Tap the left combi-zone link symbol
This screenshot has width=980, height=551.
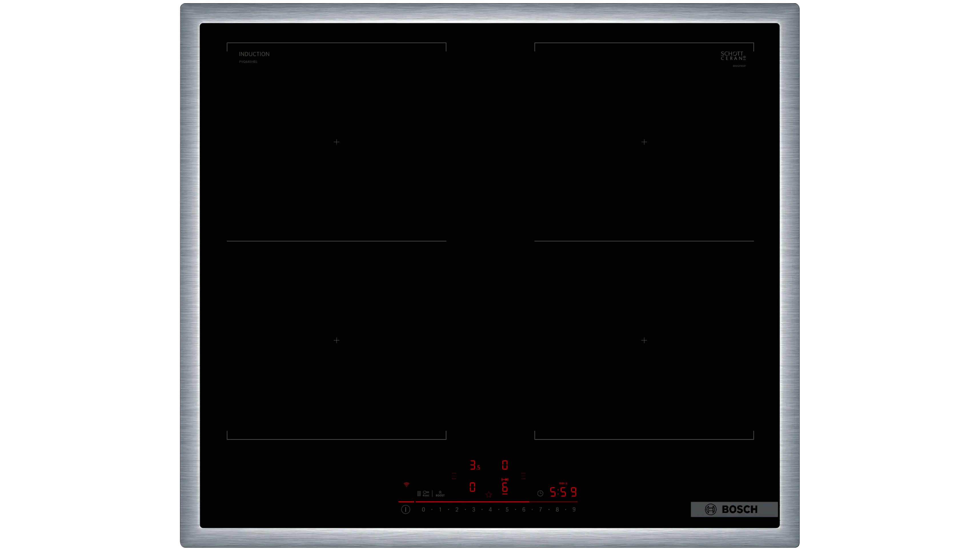454,476
